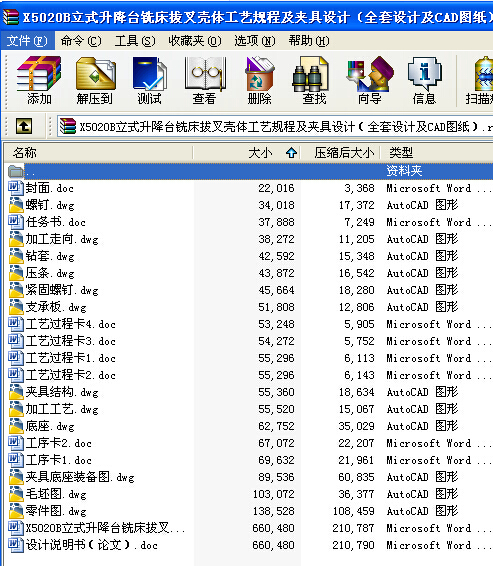
Task: Click the WinRAR archive icon in address bar
Action: coord(67,126)
